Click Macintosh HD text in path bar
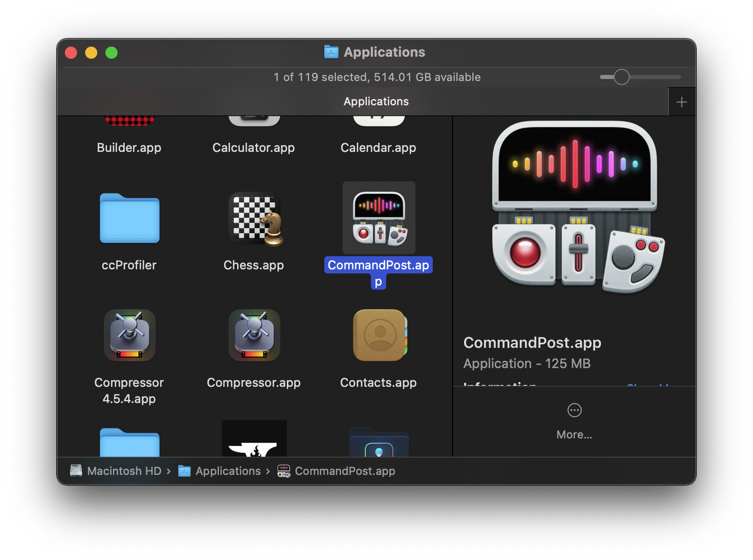Screen dimensions: 753x560 [x=124, y=471]
